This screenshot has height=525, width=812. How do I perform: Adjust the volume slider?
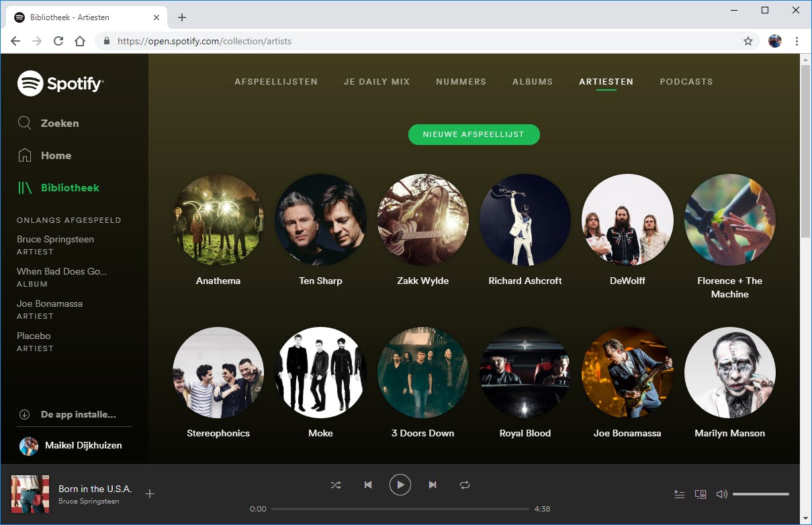[x=761, y=494]
